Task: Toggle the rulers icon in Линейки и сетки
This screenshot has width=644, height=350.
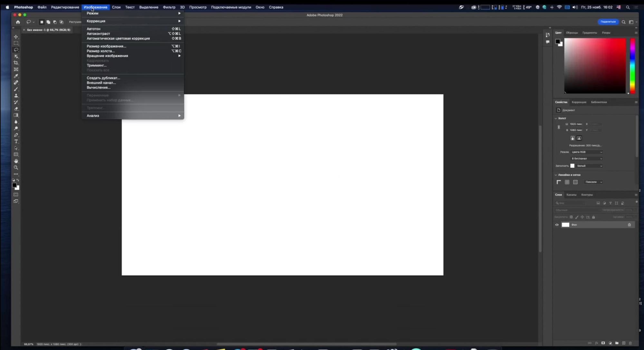Action: point(559,182)
